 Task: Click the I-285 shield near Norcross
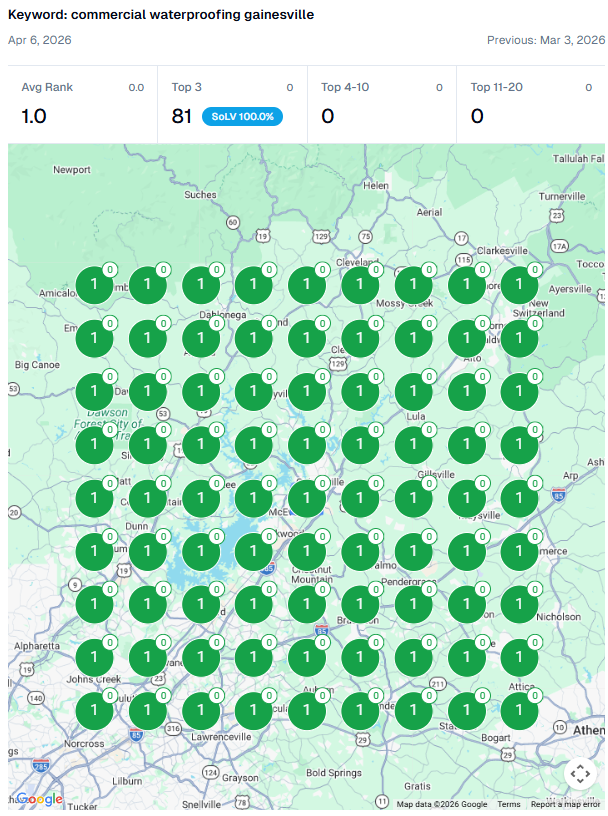click(41, 765)
